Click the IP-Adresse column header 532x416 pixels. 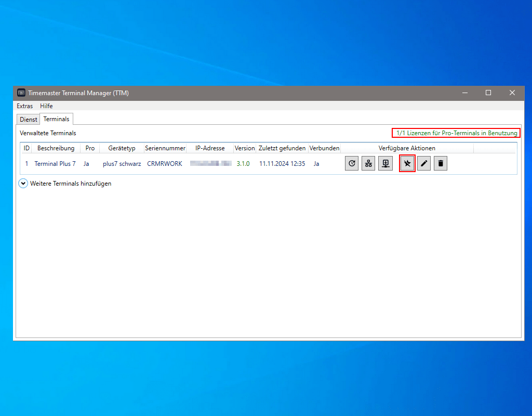click(210, 148)
